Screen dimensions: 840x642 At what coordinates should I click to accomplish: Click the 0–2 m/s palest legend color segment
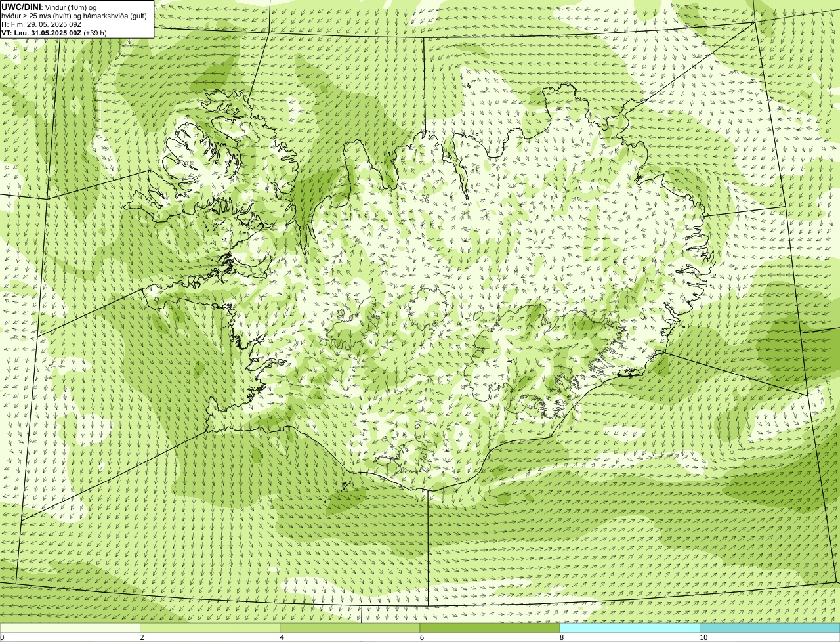tap(70, 628)
